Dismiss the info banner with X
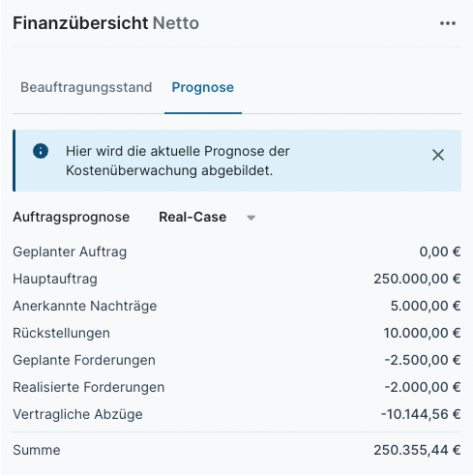Viewport: 473px width, 476px height. (x=438, y=155)
